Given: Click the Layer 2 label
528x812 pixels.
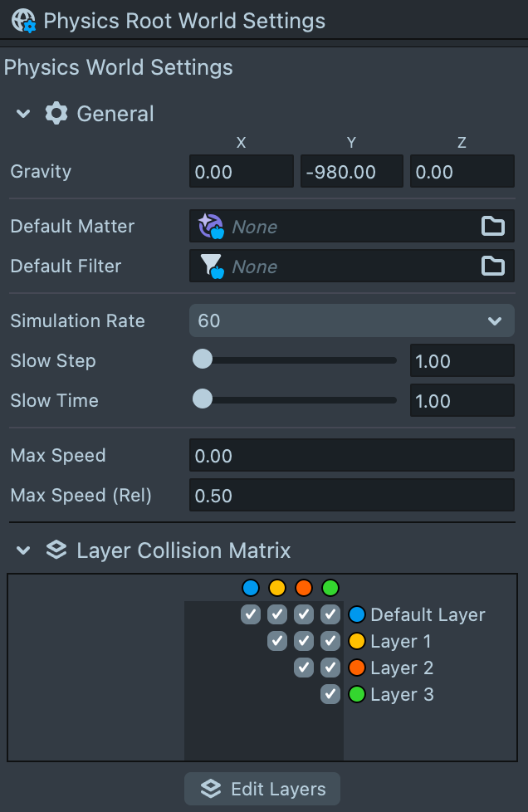Looking at the screenshot, I should (402, 668).
